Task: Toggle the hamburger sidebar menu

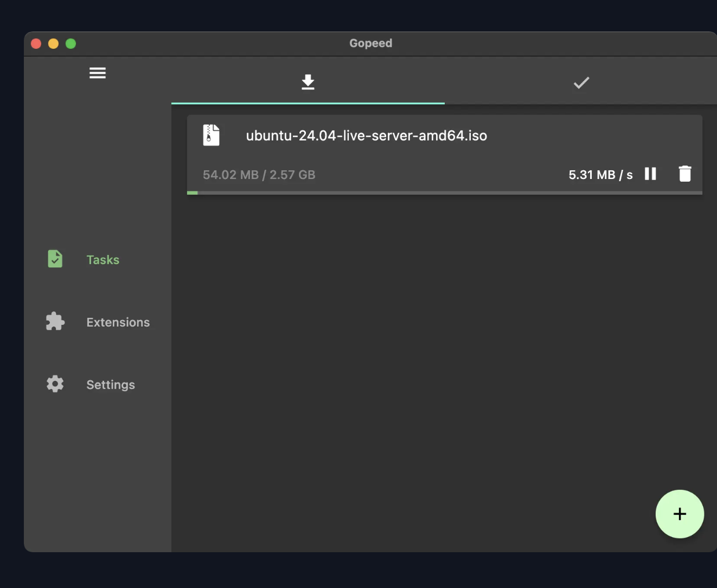Action: click(98, 73)
